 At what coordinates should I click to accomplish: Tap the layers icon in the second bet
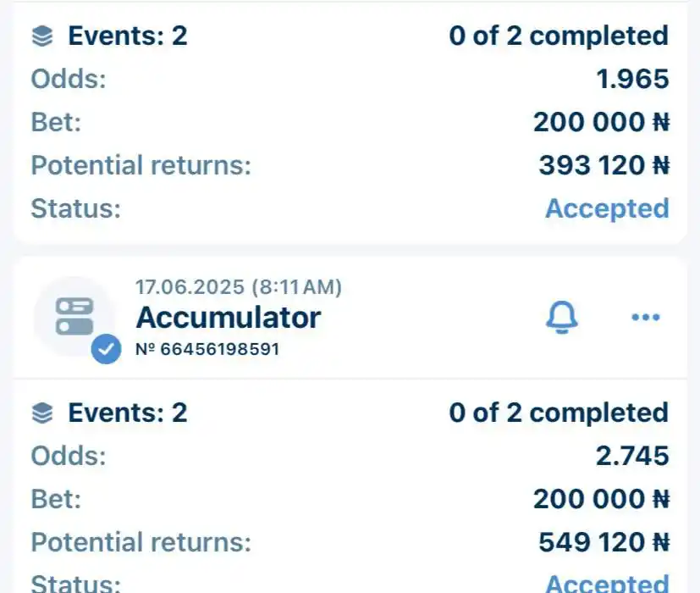42,413
